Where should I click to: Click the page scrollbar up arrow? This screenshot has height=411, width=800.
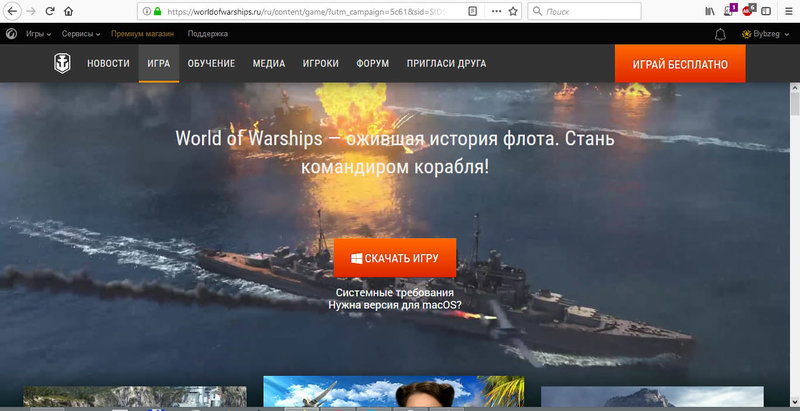coord(795,88)
